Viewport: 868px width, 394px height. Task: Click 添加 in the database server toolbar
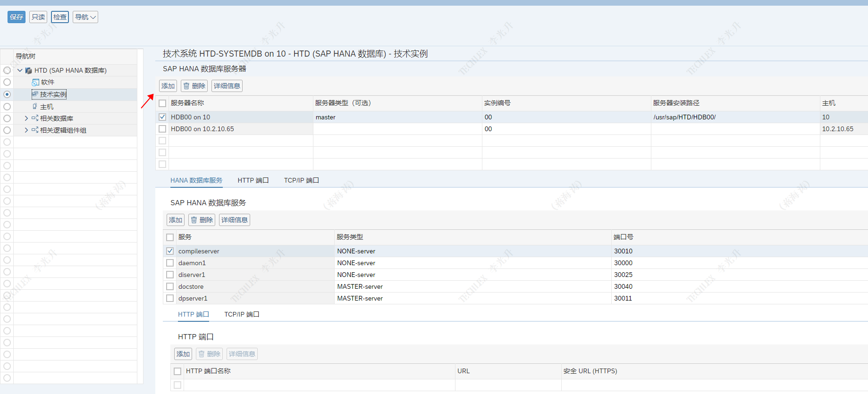[x=168, y=86]
